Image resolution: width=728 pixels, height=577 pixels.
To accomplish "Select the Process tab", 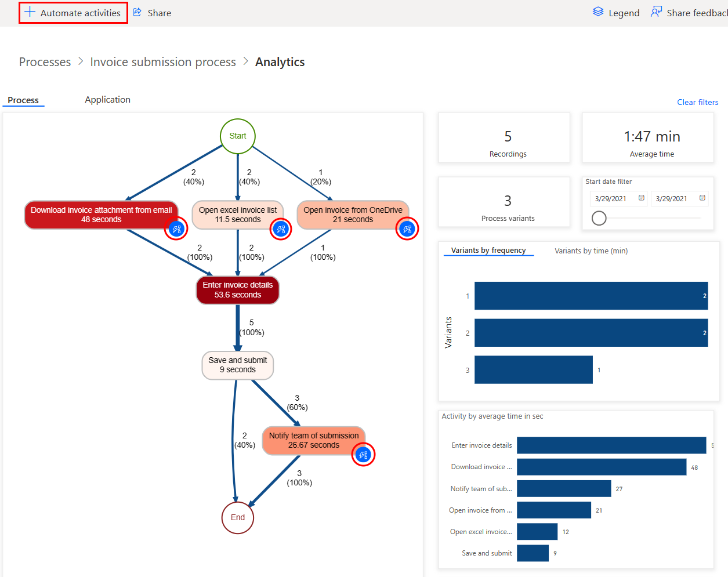I will tap(23, 99).
